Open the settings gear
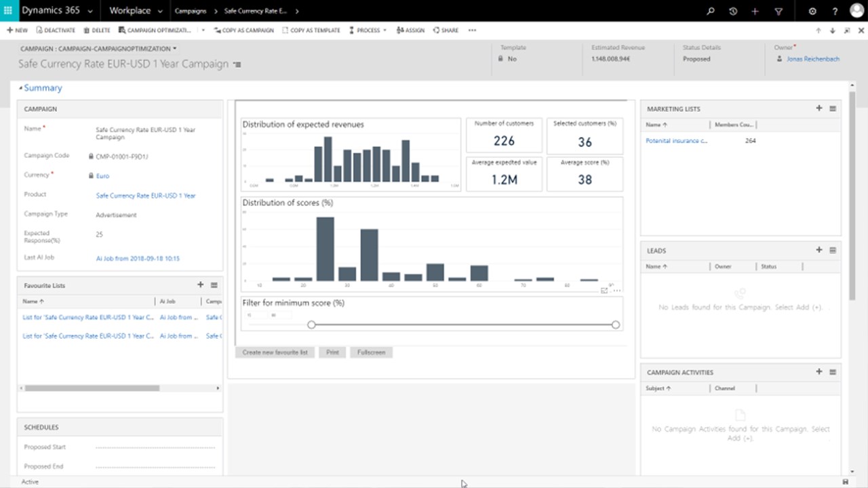The width and height of the screenshot is (868, 488). pos(812,12)
